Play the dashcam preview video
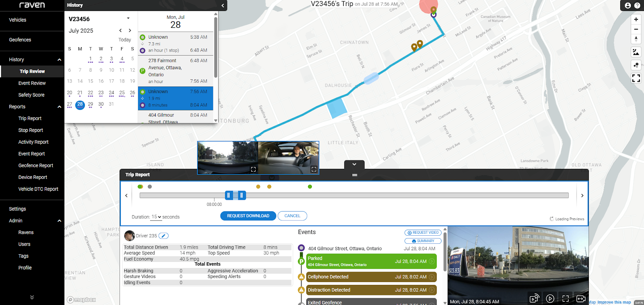The image size is (644, 305). coord(550,299)
